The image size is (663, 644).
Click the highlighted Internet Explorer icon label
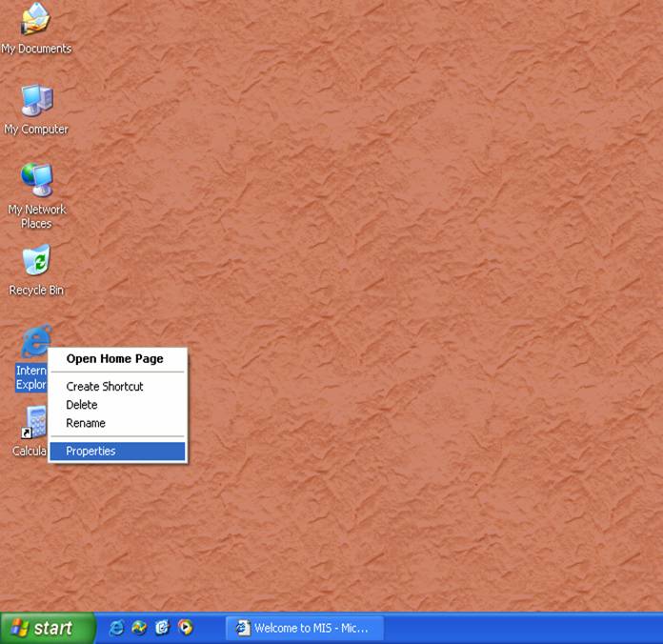tap(30, 378)
